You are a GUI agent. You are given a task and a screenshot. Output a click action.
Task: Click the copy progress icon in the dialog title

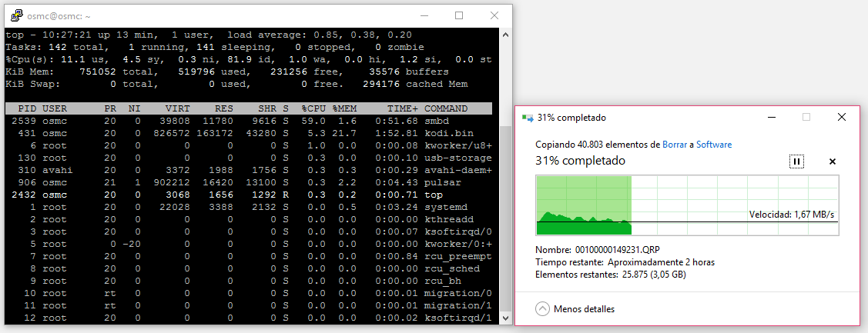[x=527, y=117]
